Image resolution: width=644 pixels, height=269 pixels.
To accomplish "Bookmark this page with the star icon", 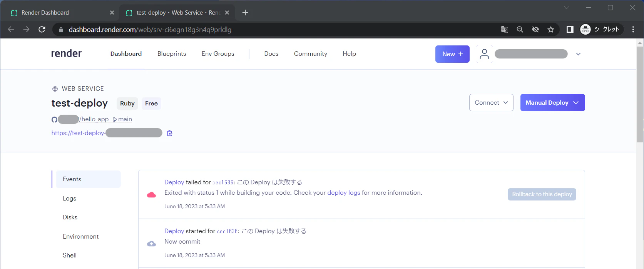I will [x=551, y=29].
